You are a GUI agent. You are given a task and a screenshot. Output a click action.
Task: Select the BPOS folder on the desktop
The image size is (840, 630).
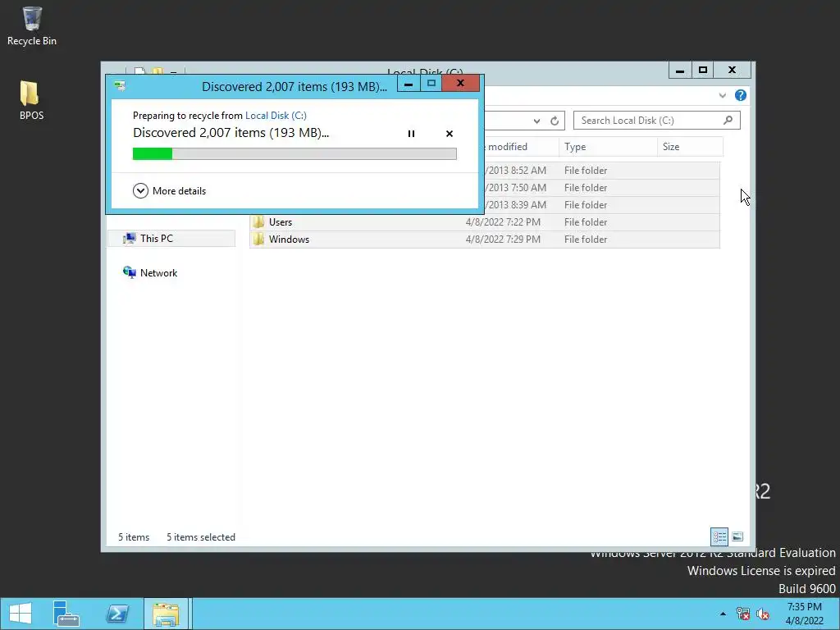[x=31, y=100]
